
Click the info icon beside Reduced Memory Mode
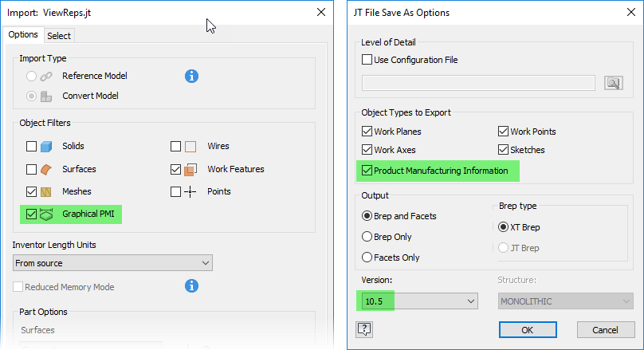pyautogui.click(x=191, y=285)
